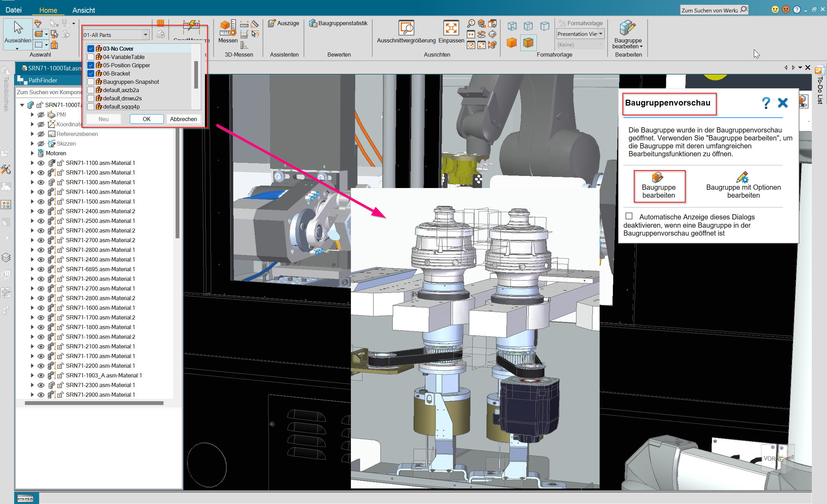Click the layers icon in left sidebar
The height and width of the screenshot is (504, 827).
point(6,257)
